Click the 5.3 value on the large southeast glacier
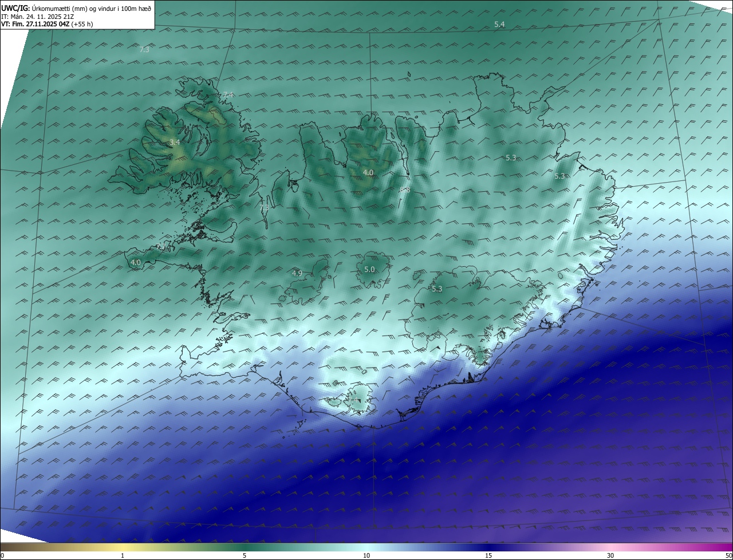 pos(437,289)
